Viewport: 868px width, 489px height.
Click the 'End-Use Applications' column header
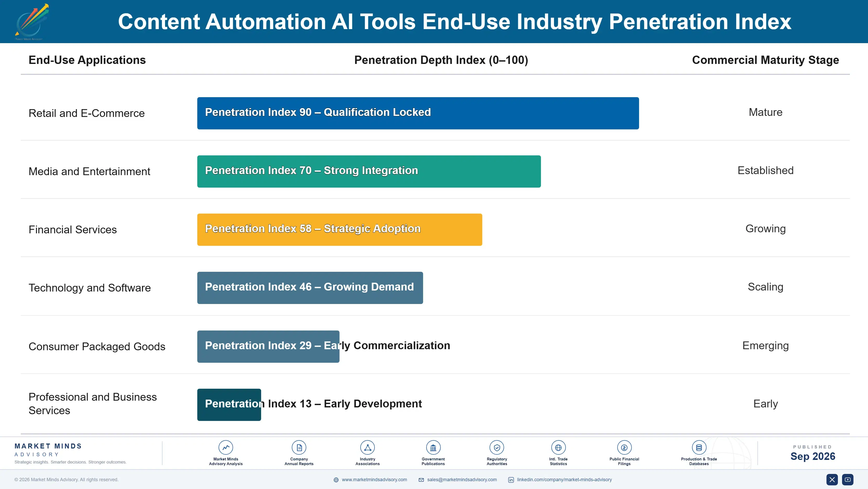[x=87, y=60]
